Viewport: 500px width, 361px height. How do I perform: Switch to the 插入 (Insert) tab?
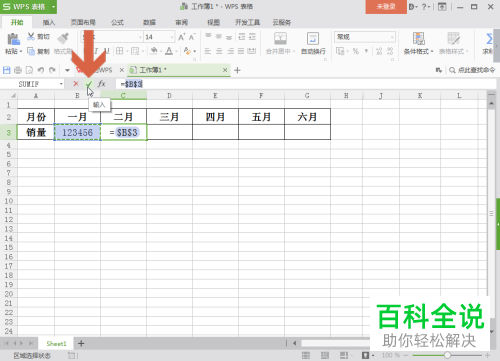pyautogui.click(x=49, y=22)
